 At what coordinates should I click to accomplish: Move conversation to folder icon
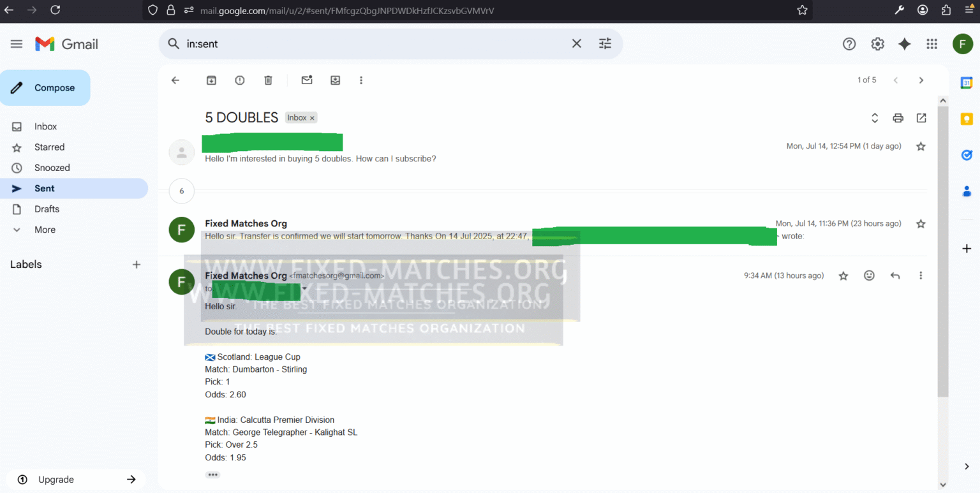coord(335,80)
